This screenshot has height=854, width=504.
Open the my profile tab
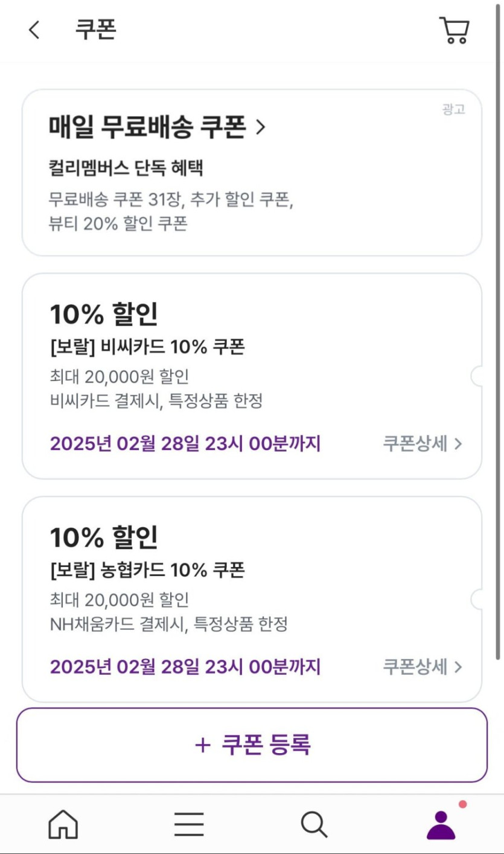[x=441, y=824]
